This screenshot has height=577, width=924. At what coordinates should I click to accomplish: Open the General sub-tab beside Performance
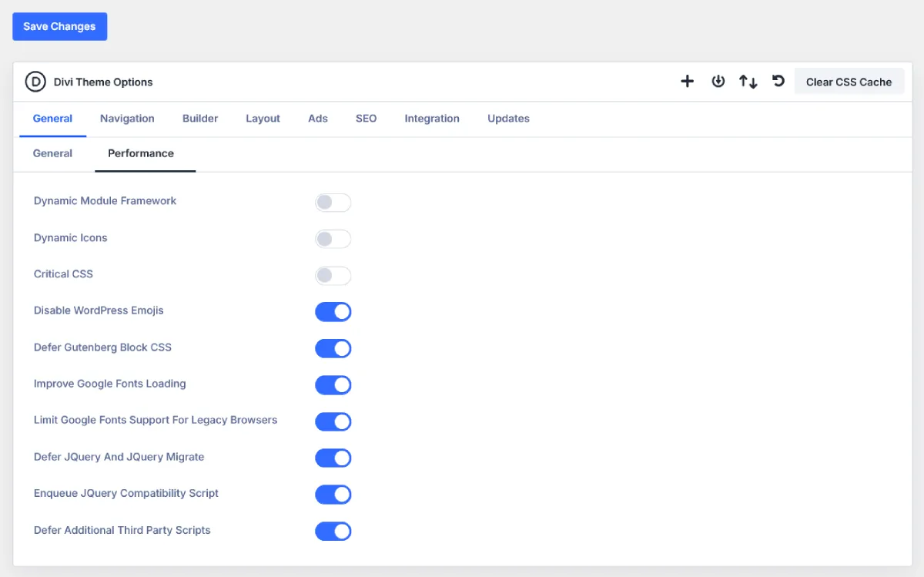pyautogui.click(x=52, y=153)
